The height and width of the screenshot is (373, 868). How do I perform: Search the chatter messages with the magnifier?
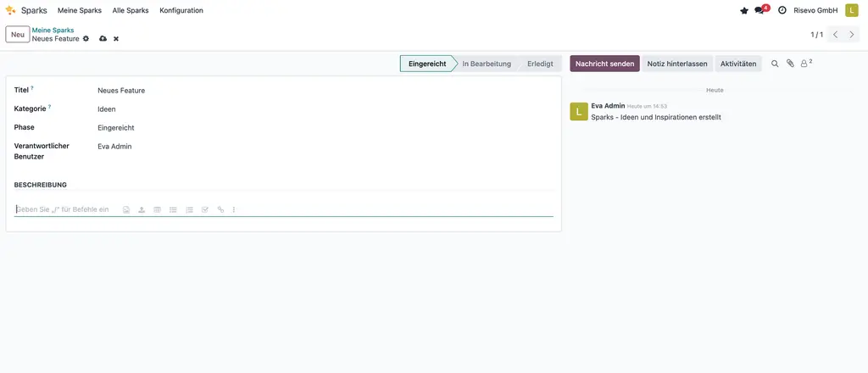pos(775,64)
